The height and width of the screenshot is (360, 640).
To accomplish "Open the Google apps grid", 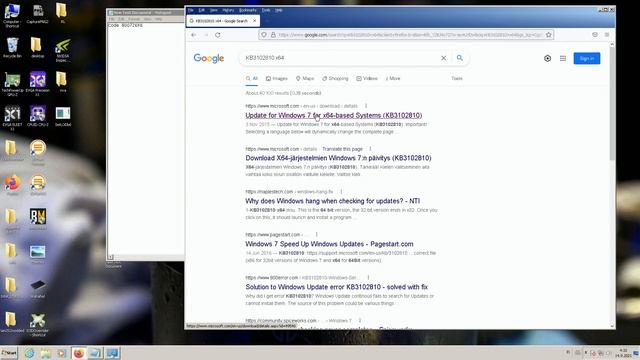I will (563, 58).
